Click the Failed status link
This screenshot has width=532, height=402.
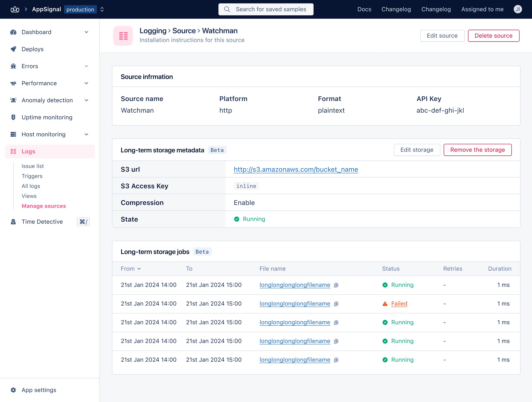(x=399, y=304)
